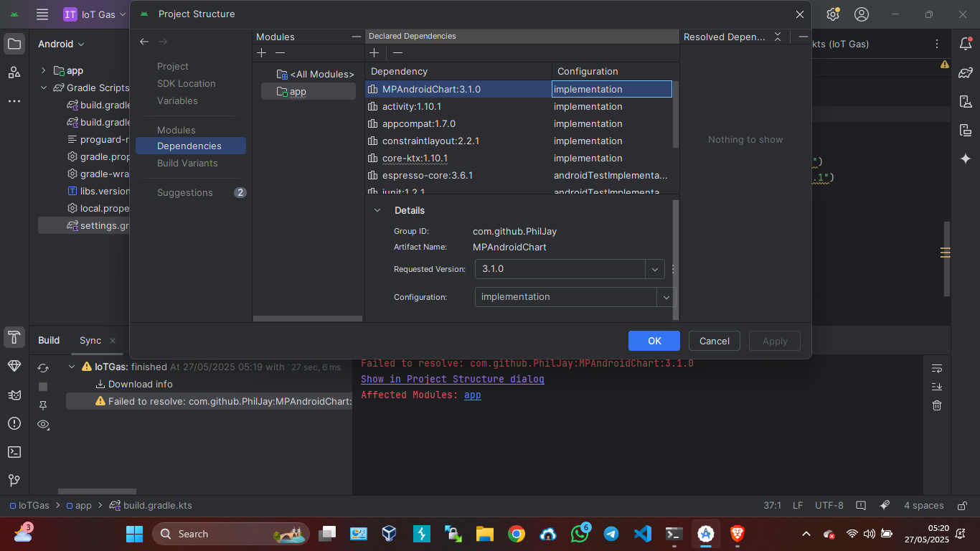The height and width of the screenshot is (551, 980).
Task: Hide the Modules panel with minimize icon
Action: (357, 37)
